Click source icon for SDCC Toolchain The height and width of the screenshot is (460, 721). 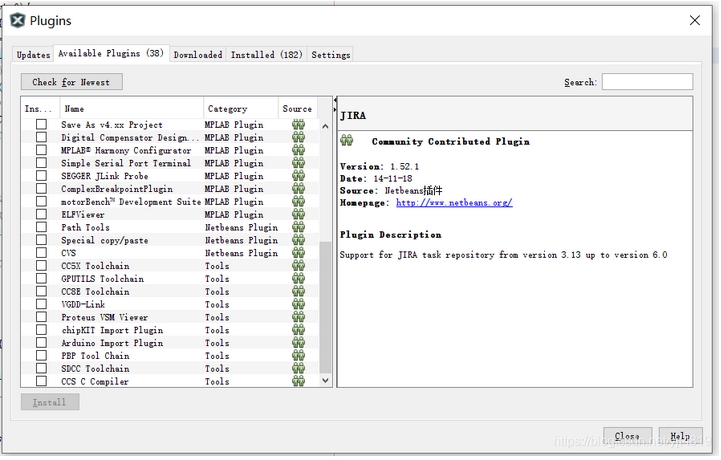click(x=298, y=369)
